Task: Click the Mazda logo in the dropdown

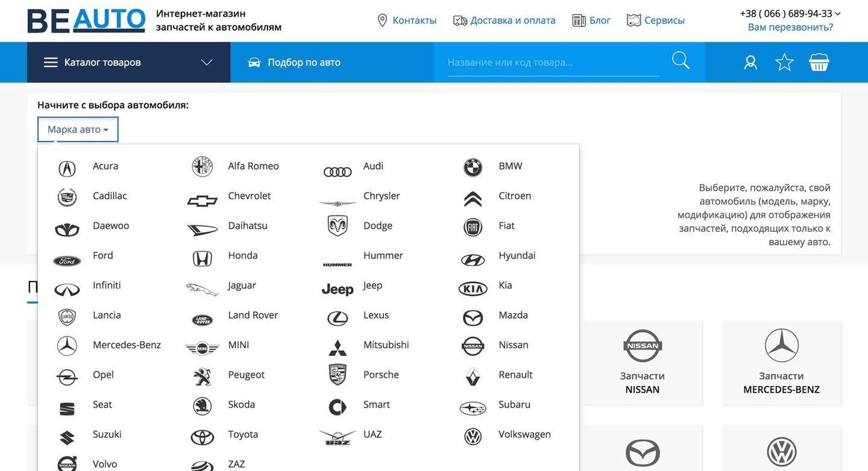Action: 473,318
